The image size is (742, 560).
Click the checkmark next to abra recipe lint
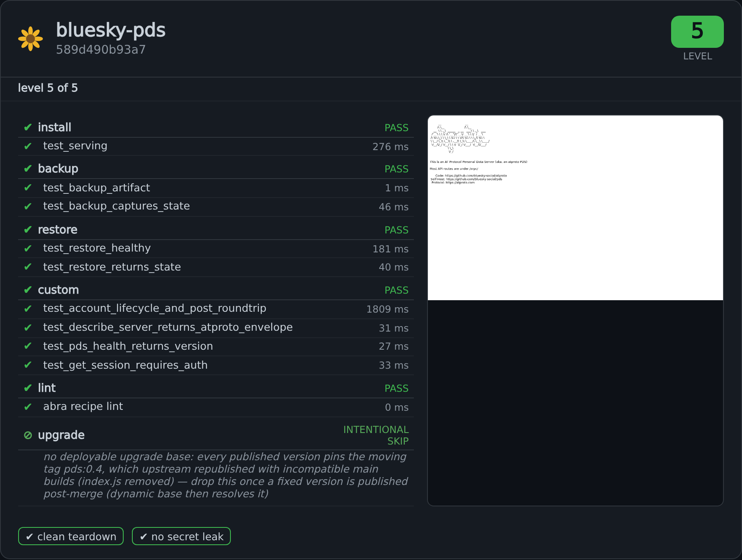pos(28,407)
